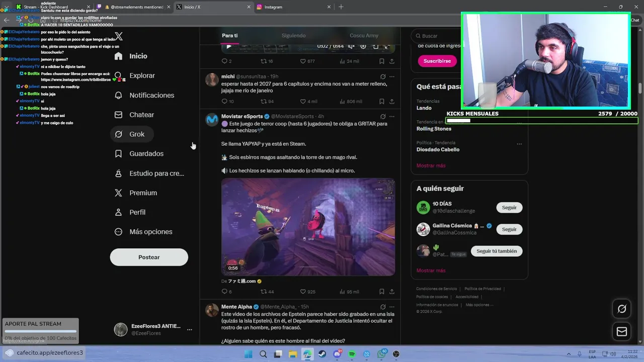Open Inicio home in the X sidebar

[x=131, y=56]
